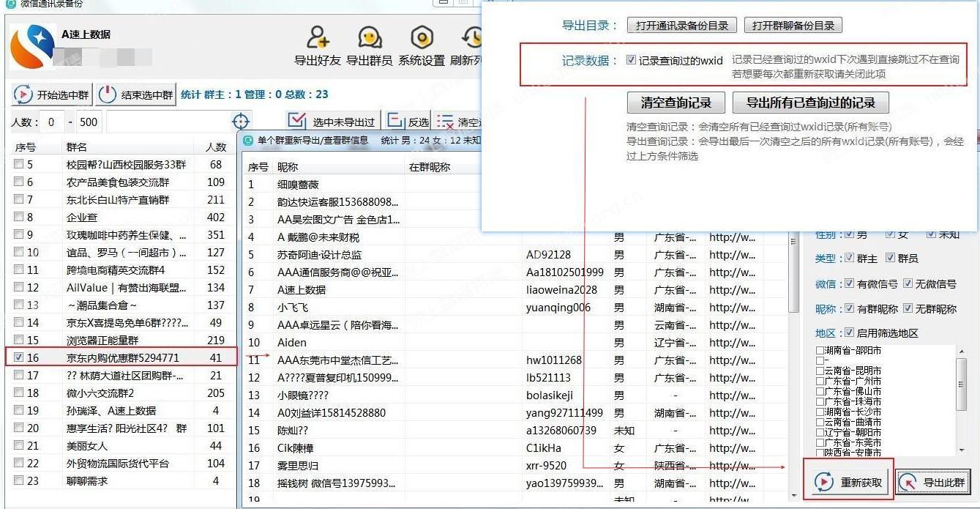980x509 pixels.
Task: Open 系统设置 system settings icon
Action: click(x=422, y=37)
